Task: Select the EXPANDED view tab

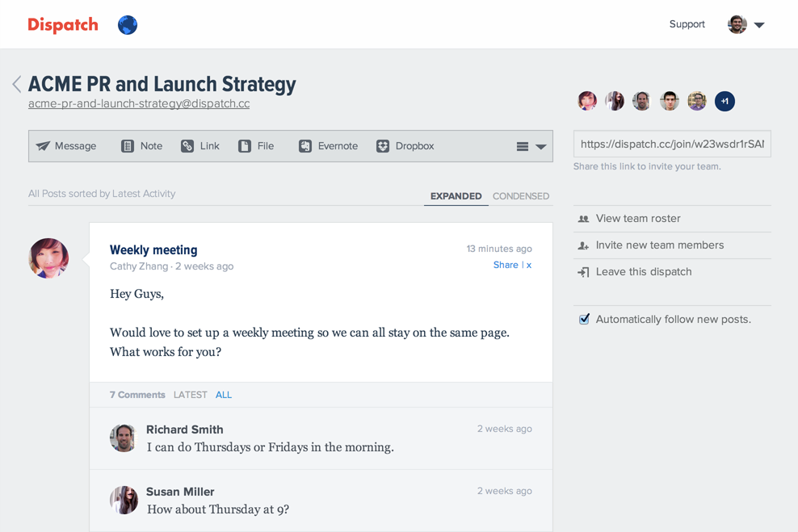Action: click(x=456, y=195)
